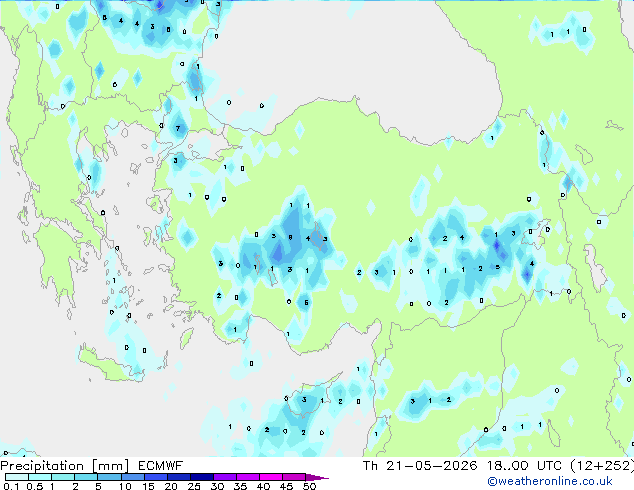Click the '0.1' legend scale value
Screen dimensions: 634x490
pyautogui.click(x=10, y=486)
